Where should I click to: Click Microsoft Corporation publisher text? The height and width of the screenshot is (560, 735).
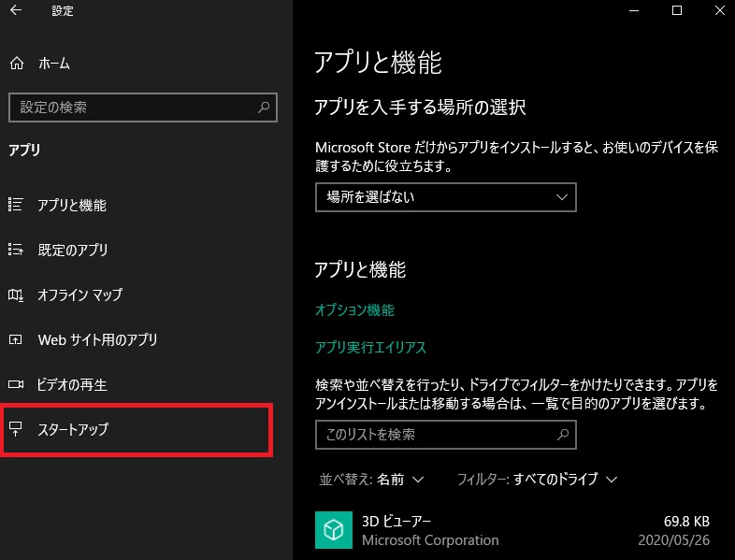430,540
